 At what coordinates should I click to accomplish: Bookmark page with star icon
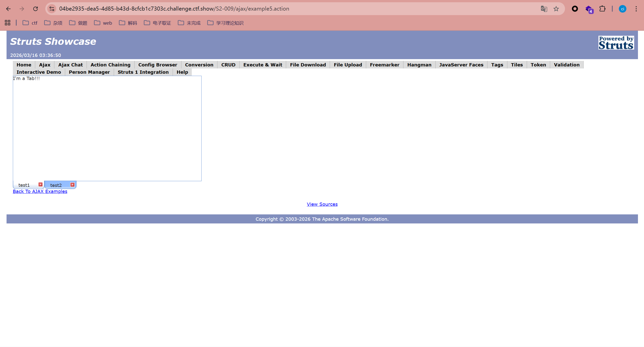556,9
